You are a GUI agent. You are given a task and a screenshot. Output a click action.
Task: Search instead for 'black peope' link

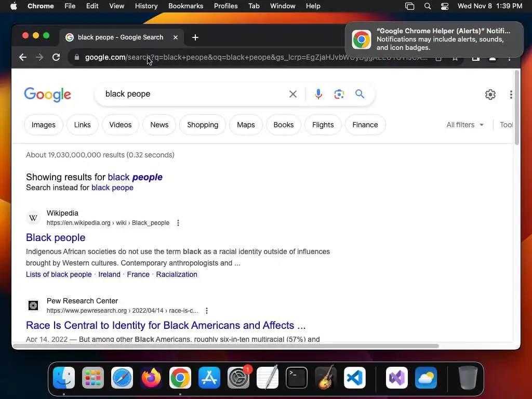click(x=112, y=188)
